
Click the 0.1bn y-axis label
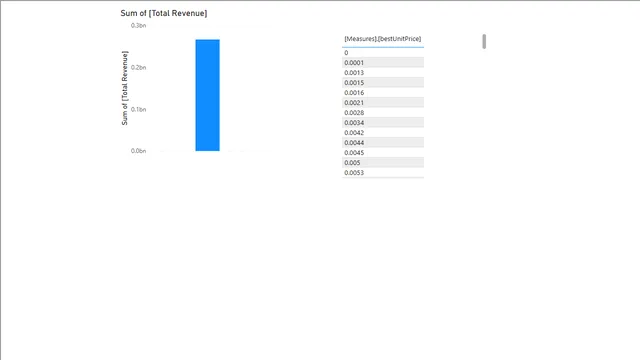tap(138, 109)
